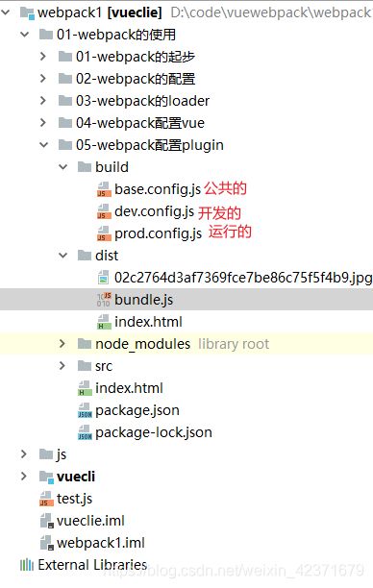Click the image icon of the .jpg file
The width and height of the screenshot is (373, 588).
click(103, 278)
